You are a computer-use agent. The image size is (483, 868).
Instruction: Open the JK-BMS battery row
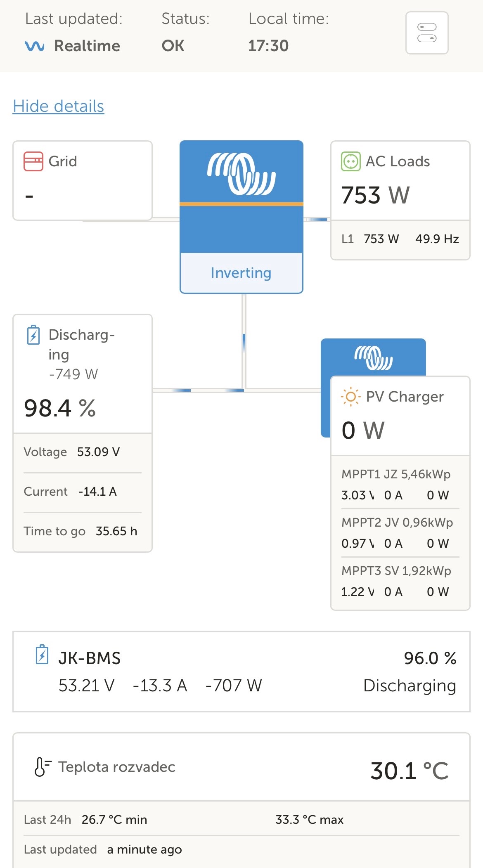pyautogui.click(x=241, y=672)
